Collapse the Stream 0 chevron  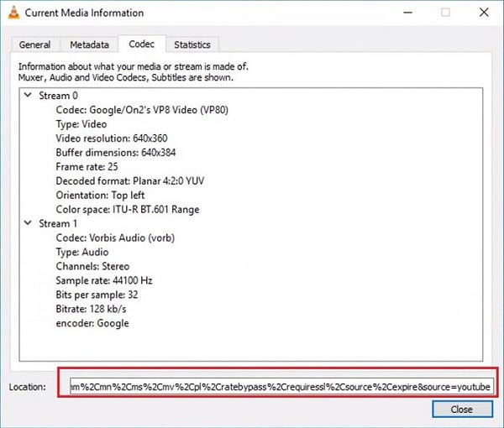tap(28, 95)
